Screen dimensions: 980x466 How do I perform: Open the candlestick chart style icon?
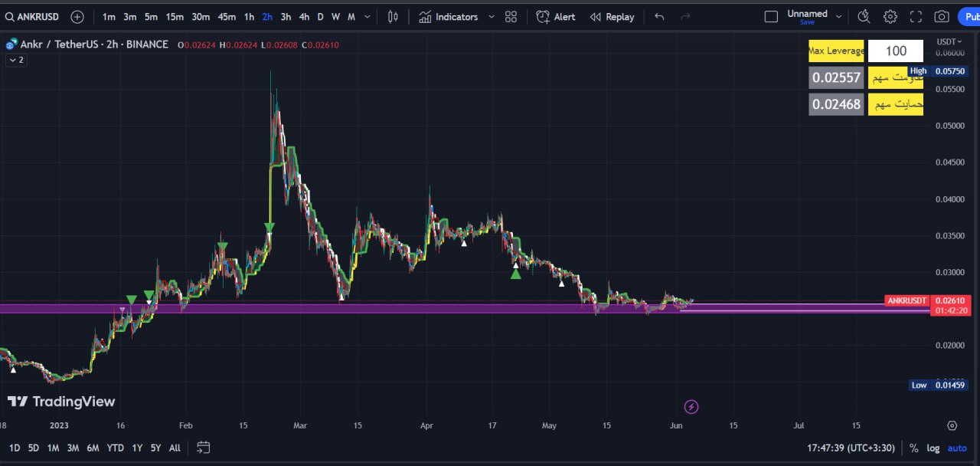(x=393, y=17)
